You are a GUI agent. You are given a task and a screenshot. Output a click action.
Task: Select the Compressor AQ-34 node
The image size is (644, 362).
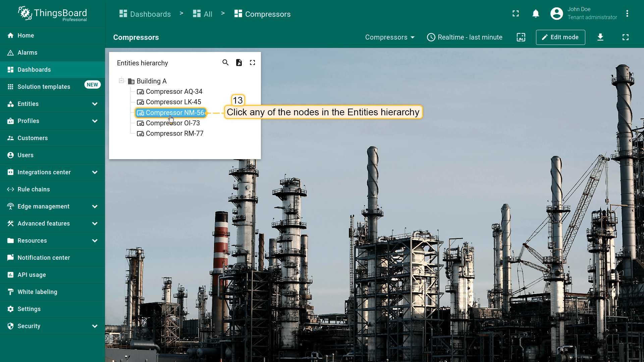coord(174,92)
